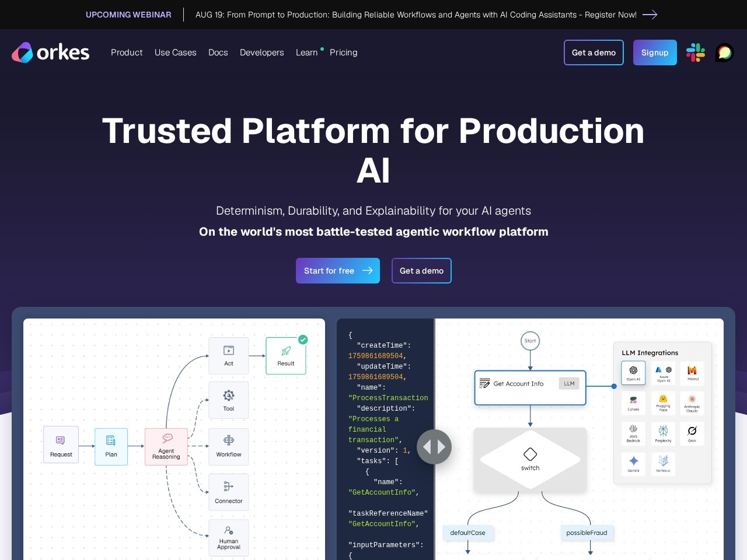Screen dimensions: 747x560
Task: Click the "taskReferenceName" key in the JSON
Action: click(388, 513)
